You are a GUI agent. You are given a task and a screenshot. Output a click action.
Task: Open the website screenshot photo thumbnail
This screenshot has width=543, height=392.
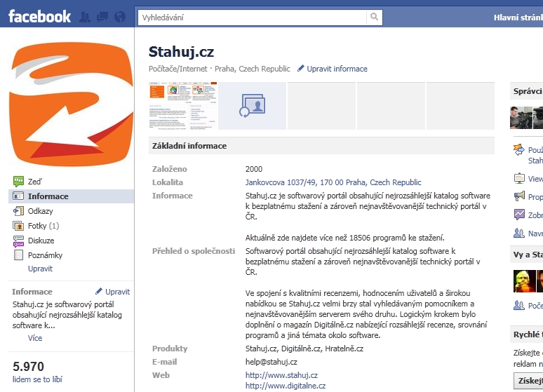(183, 106)
